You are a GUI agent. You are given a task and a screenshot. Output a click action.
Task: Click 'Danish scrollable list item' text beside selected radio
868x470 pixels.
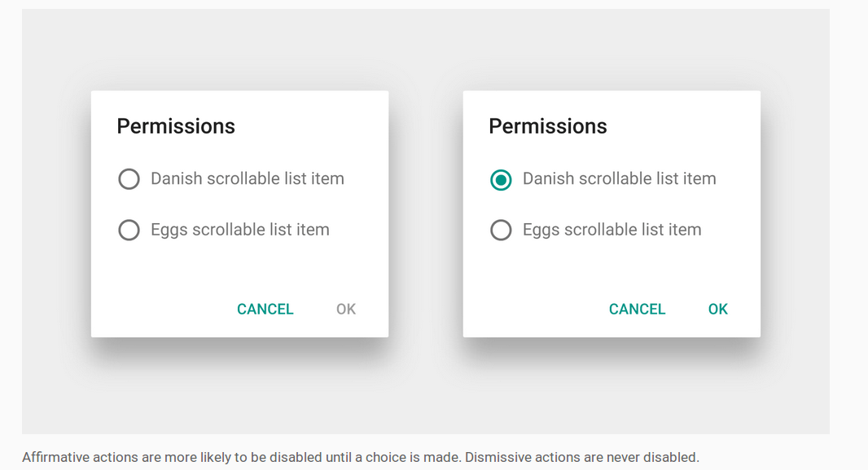pos(619,179)
